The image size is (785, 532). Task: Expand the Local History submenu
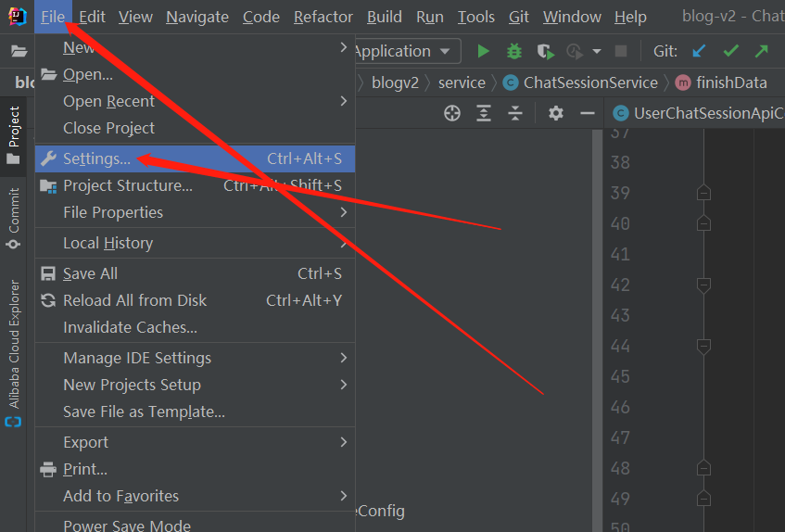196,243
